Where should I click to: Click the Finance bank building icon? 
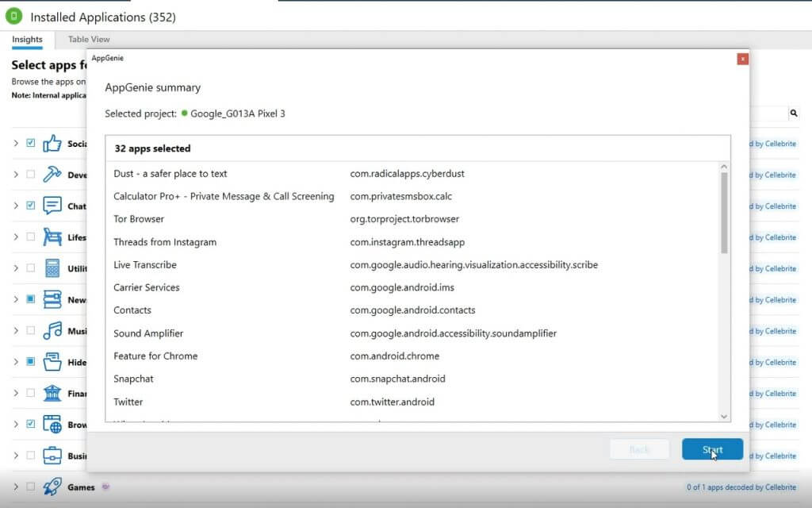[x=52, y=393]
